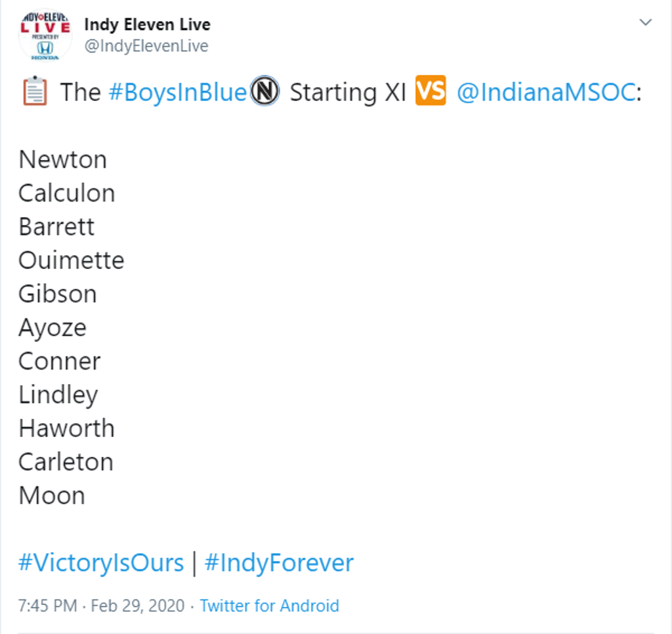Select the Ouimette line in the tweet
Screen dimensions: 672x634
71,261
